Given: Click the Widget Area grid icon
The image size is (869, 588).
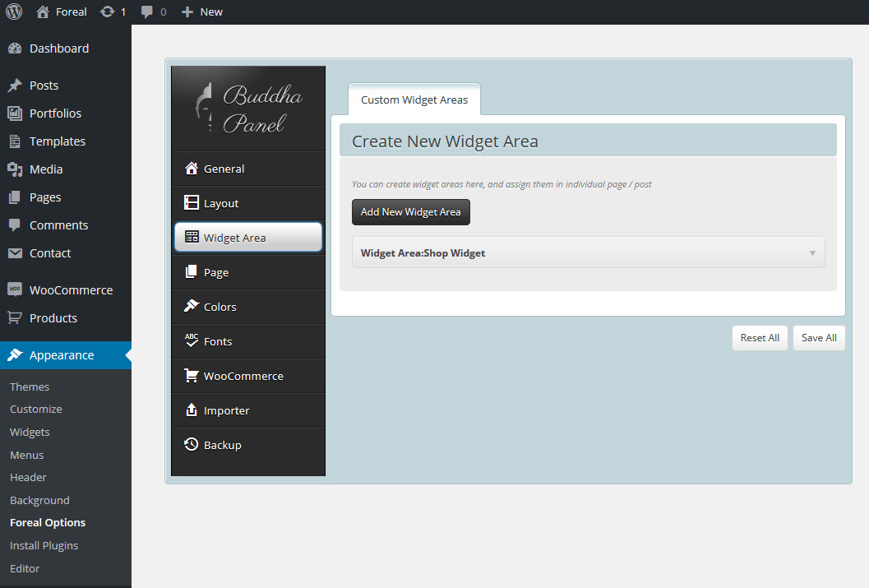Looking at the screenshot, I should pos(192,237).
